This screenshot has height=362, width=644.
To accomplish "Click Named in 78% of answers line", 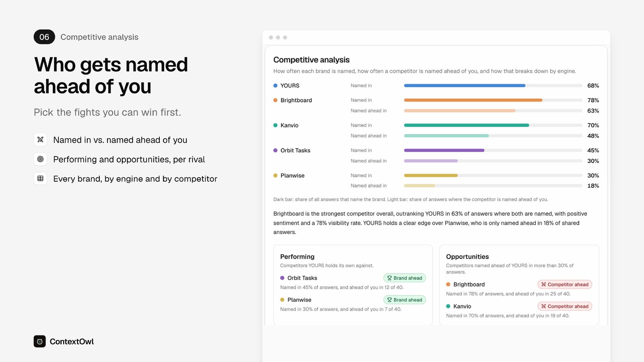I will (x=508, y=294).
